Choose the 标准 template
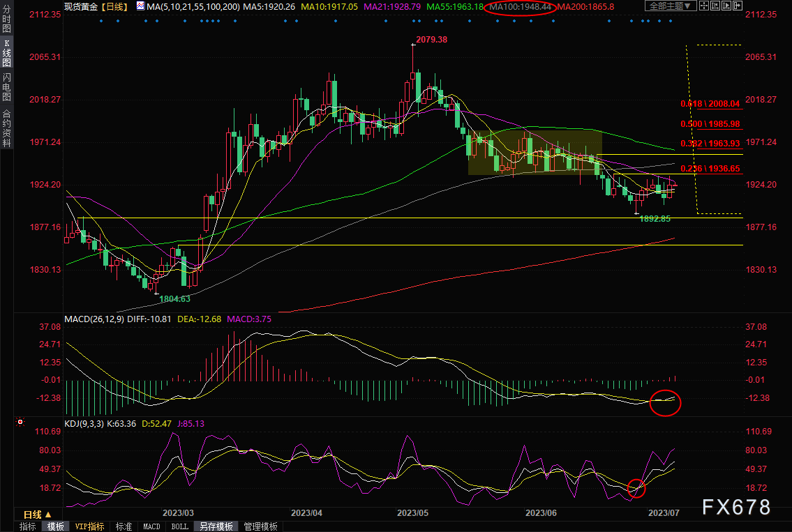The width and height of the screenshot is (792, 532). tap(124, 526)
